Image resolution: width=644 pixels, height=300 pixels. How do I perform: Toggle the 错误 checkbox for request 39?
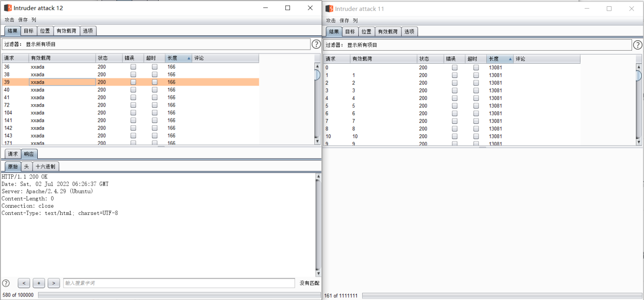(133, 82)
